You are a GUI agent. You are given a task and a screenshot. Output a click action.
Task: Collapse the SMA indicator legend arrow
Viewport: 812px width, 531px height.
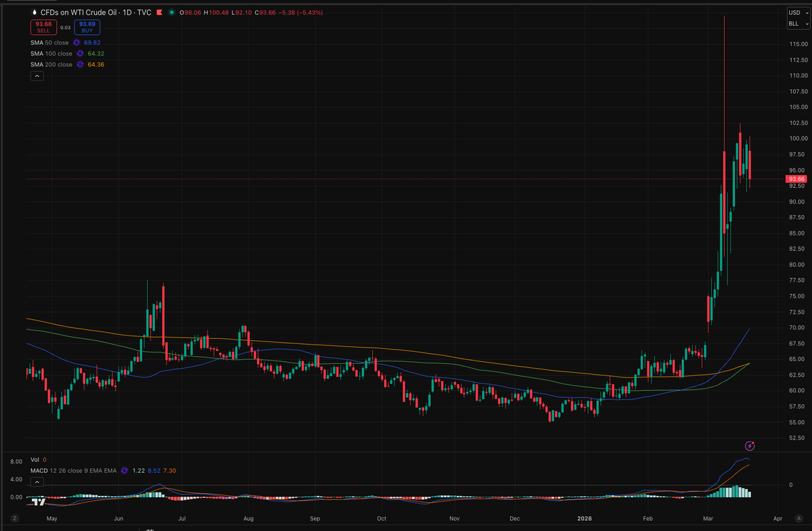37,76
